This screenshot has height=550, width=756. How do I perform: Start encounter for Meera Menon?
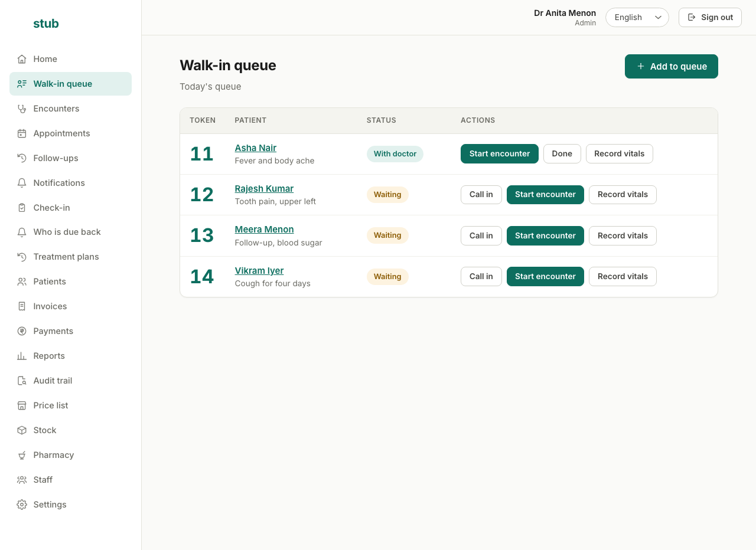coord(545,235)
